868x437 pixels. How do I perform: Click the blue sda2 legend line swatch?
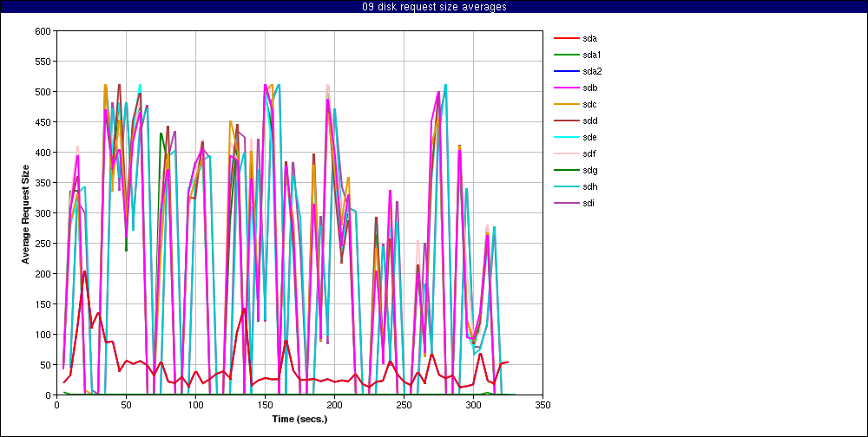(x=566, y=71)
